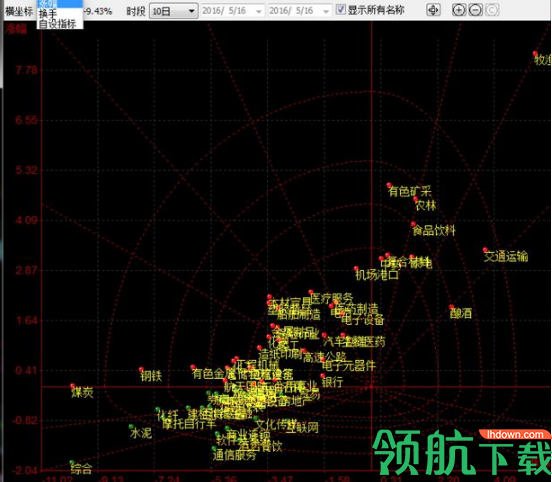Click the 银行 label

(332, 382)
